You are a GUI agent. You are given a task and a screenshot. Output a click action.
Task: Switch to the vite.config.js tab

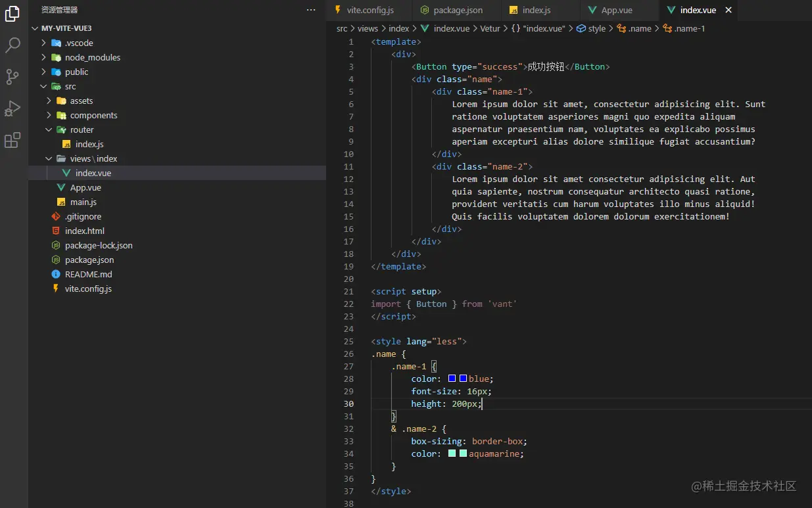370,10
